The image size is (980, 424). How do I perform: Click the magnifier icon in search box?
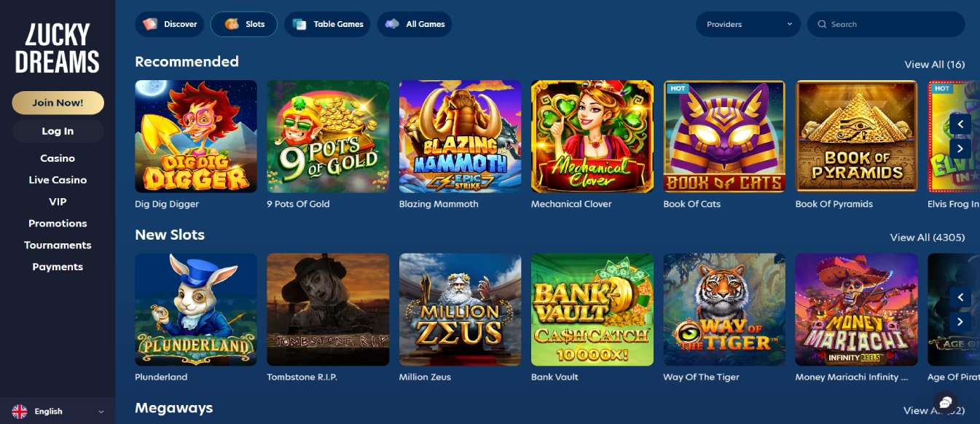pos(823,24)
